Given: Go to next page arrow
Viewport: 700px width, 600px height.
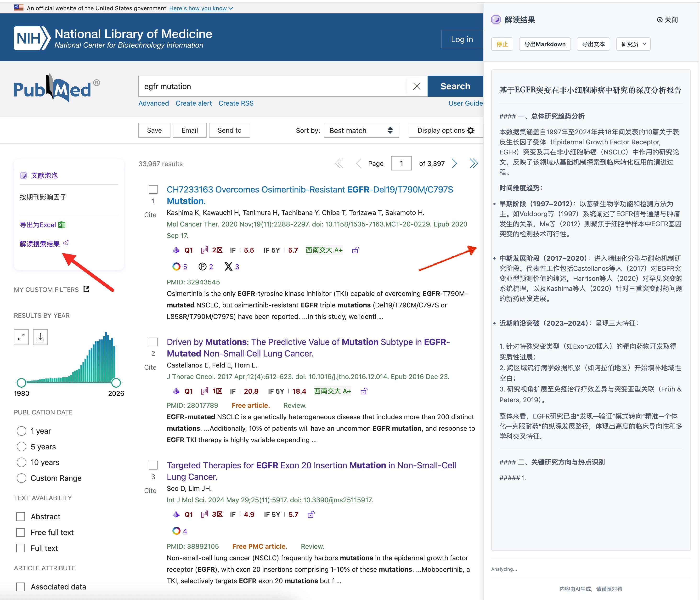Looking at the screenshot, I should pos(454,164).
